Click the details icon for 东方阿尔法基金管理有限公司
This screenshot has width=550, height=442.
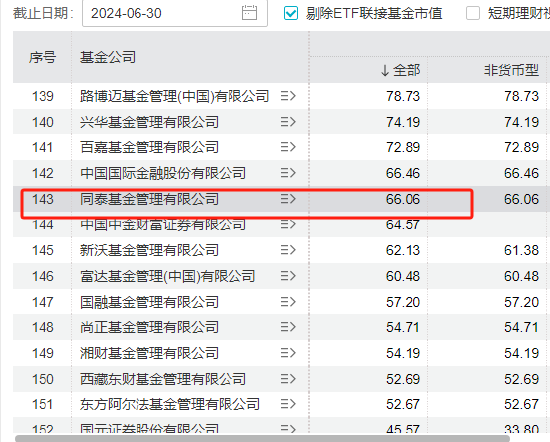tap(288, 404)
